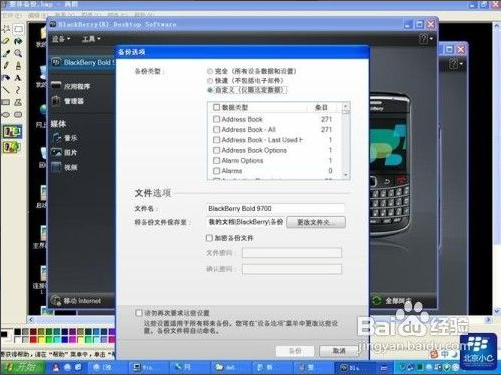This screenshot has height=375, width=501.
Task: Check the Address Book data type
Action: pos(216,119)
